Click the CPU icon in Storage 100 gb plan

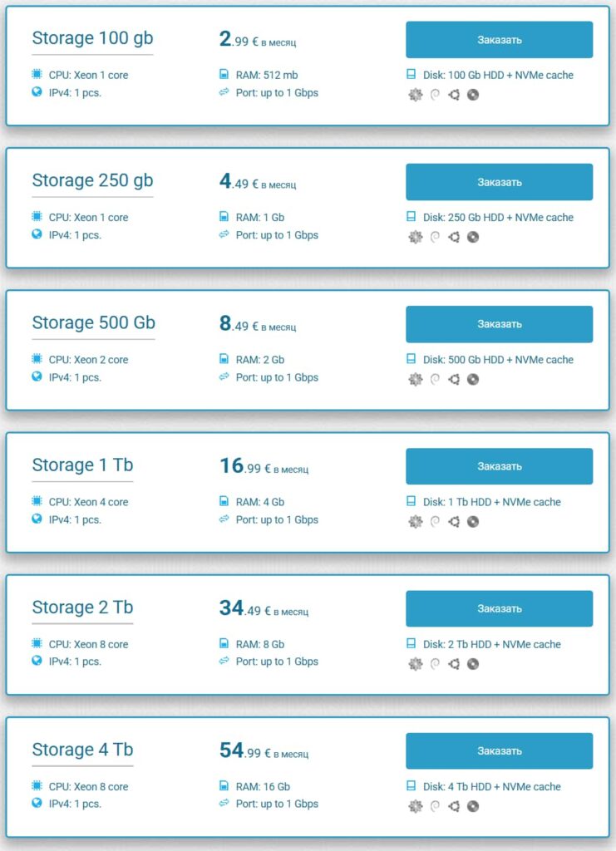point(35,75)
